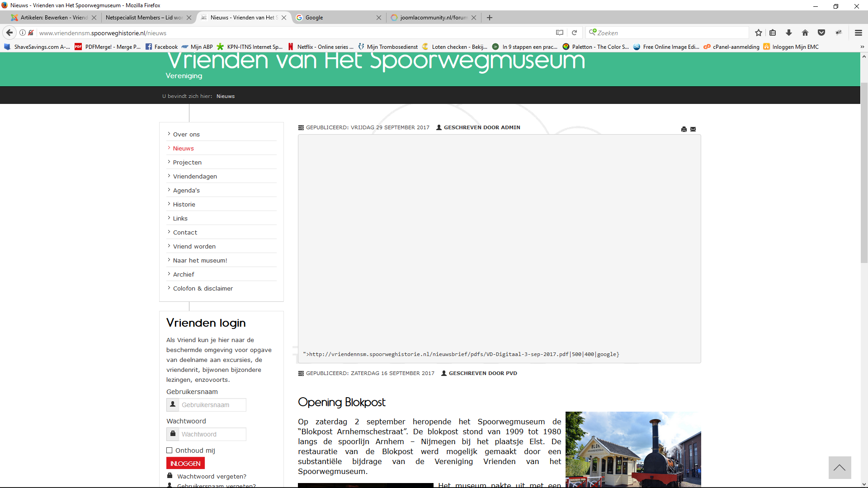Image resolution: width=868 pixels, height=488 pixels.
Task: Click the Zoeken search box
Action: coord(668,33)
